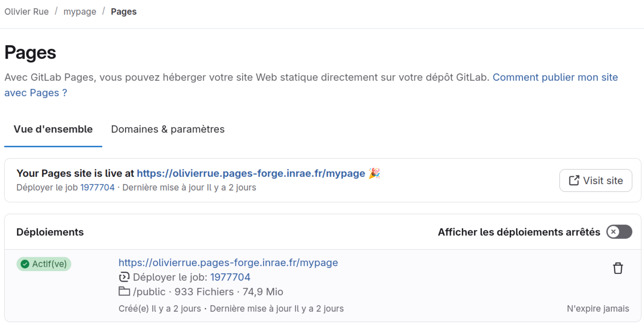
Task: Go to Olivier Rue breadcrumb
Action: pos(26,12)
